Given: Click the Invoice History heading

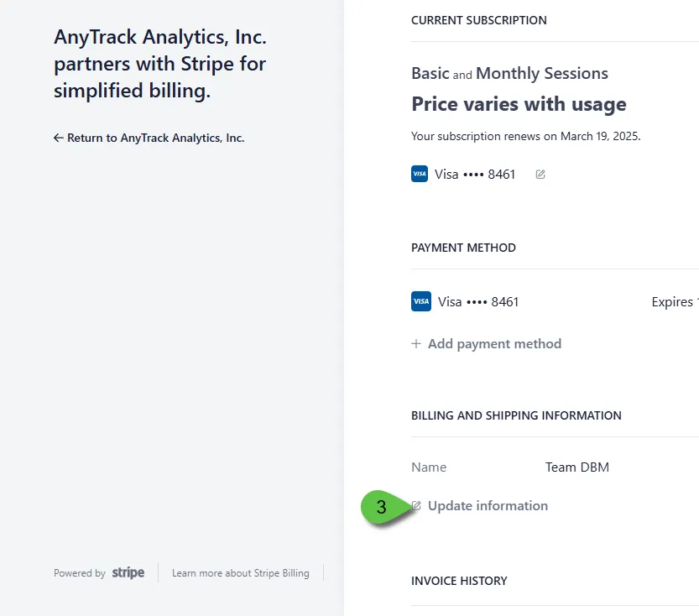Looking at the screenshot, I should pyautogui.click(x=459, y=581).
